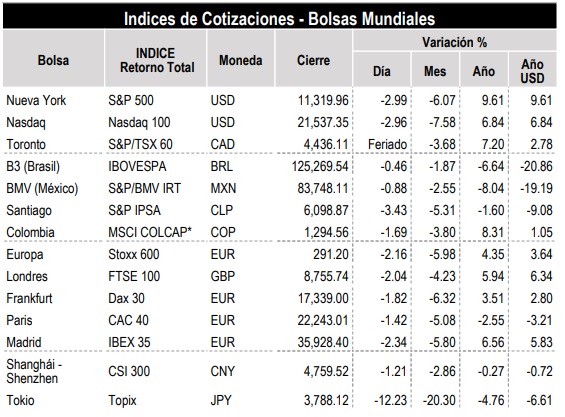Select the Año USD column header
565x417 pixels.
[533, 71]
